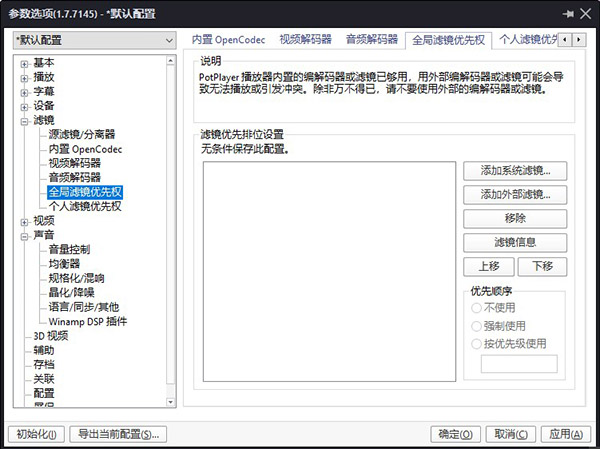Click the 滤镜信息 button
The image size is (600, 449).
tap(515, 243)
